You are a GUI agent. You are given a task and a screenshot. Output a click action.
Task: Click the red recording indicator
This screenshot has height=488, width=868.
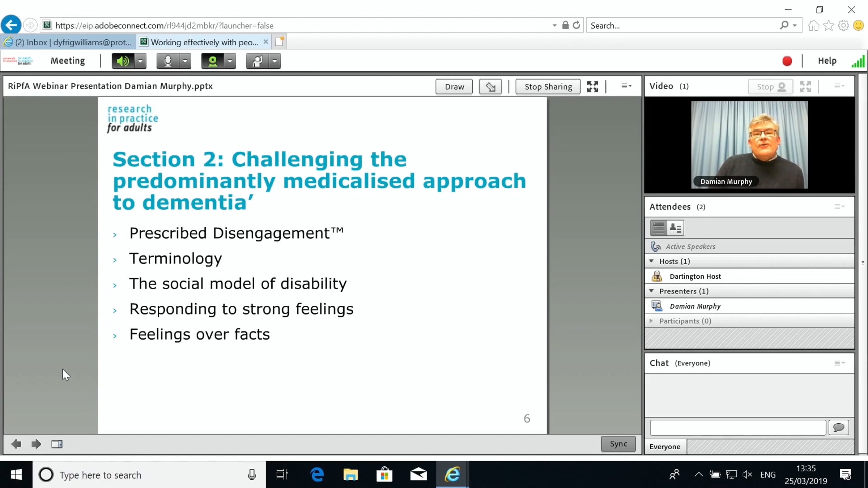point(787,61)
